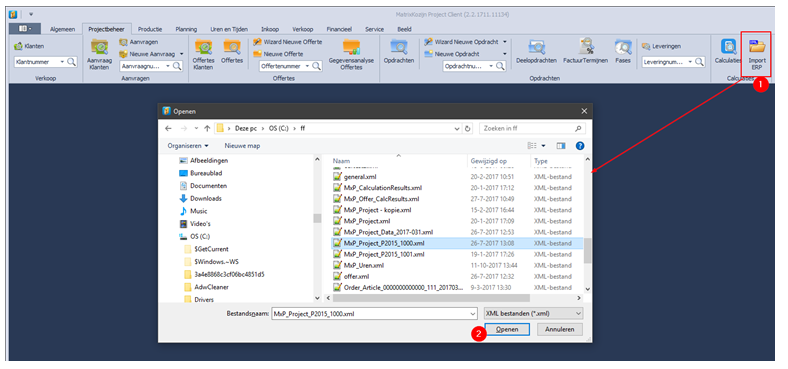Go up one folder level
This screenshot has width=788, height=369.
[x=207, y=128]
